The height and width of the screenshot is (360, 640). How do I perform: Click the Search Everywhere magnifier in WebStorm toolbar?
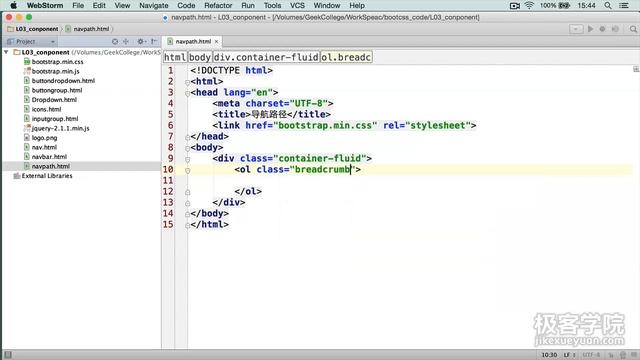point(633,29)
